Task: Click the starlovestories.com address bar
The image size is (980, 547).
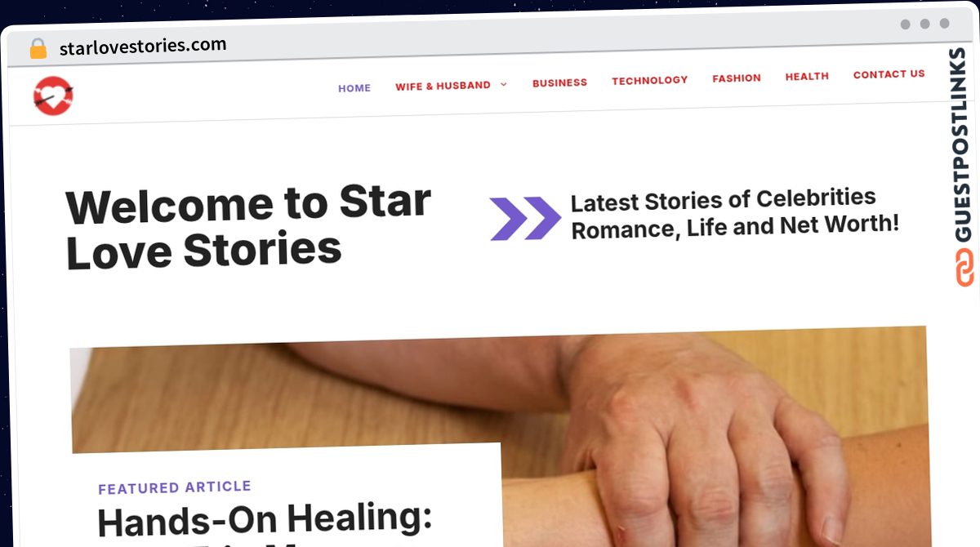Action: [143, 47]
